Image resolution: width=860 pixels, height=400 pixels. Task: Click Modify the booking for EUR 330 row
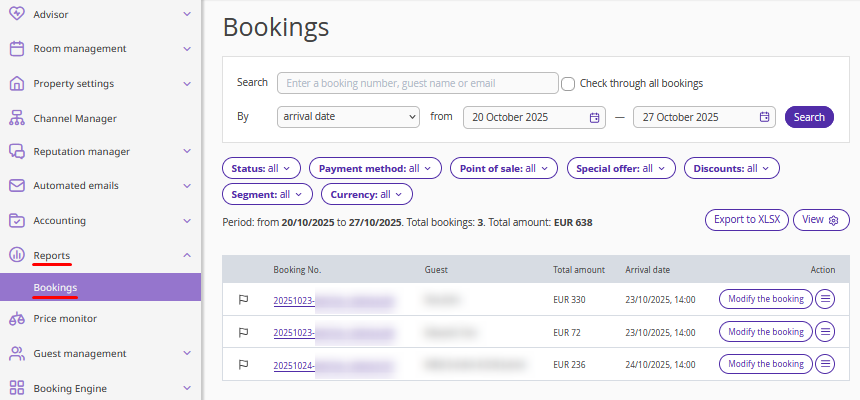[x=766, y=299]
